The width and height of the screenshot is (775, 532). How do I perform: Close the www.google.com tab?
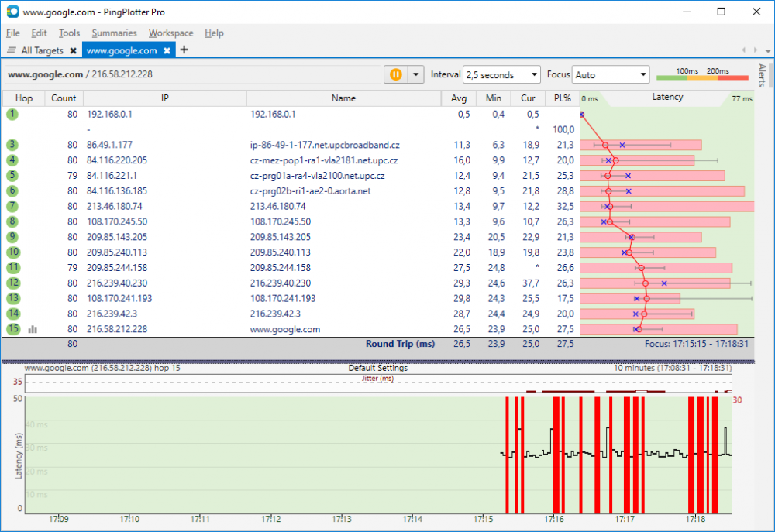[x=167, y=50]
